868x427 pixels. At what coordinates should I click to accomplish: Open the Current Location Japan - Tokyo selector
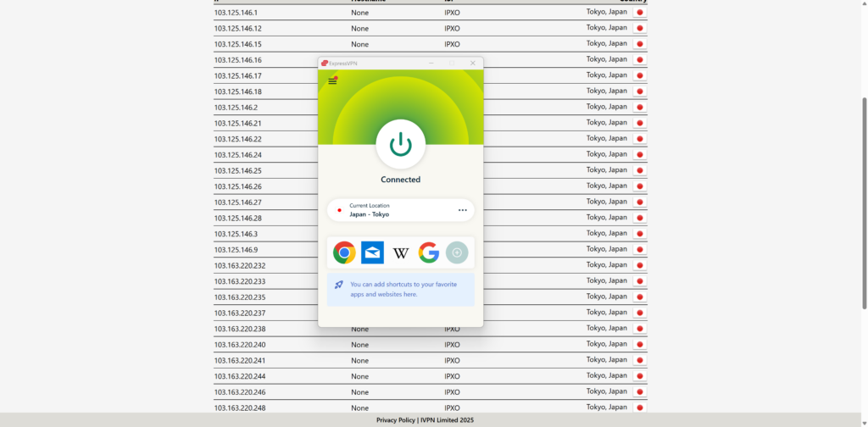[401, 210]
